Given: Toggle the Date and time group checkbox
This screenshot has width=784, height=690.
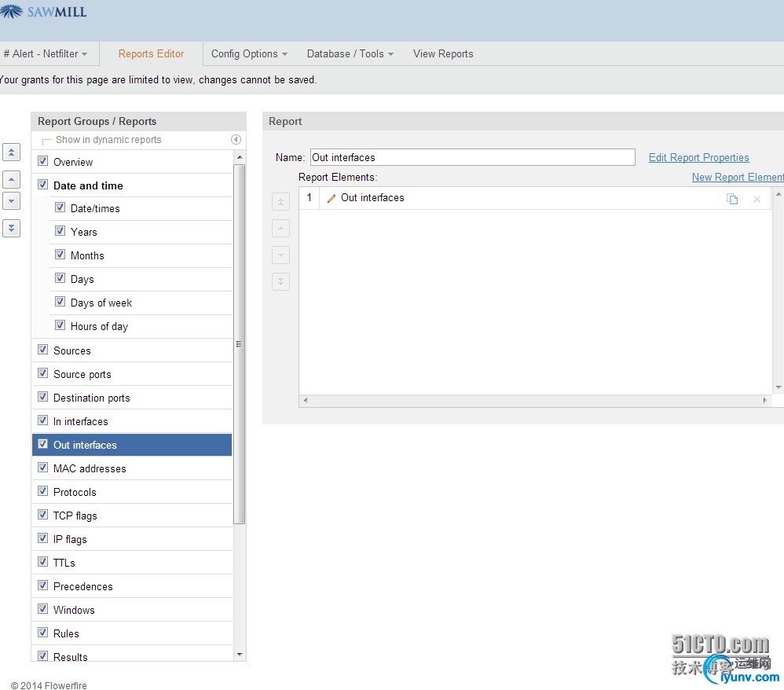Looking at the screenshot, I should [43, 185].
